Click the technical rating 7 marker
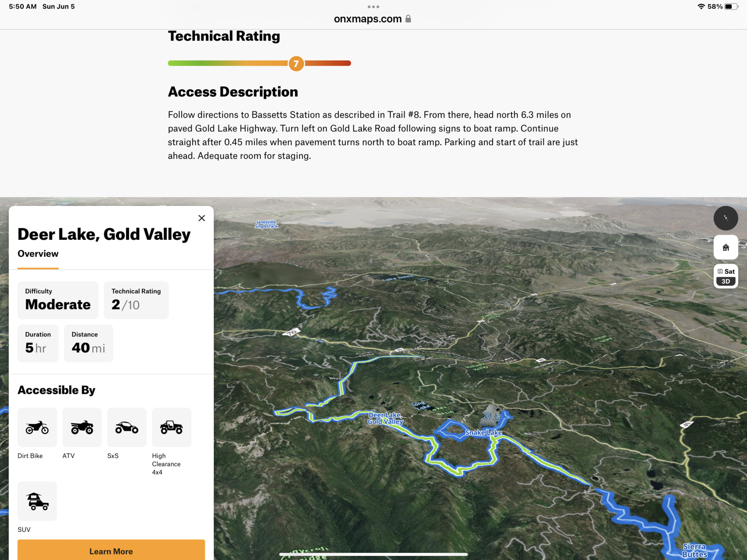Screen dimensions: 747x560 pos(296,63)
